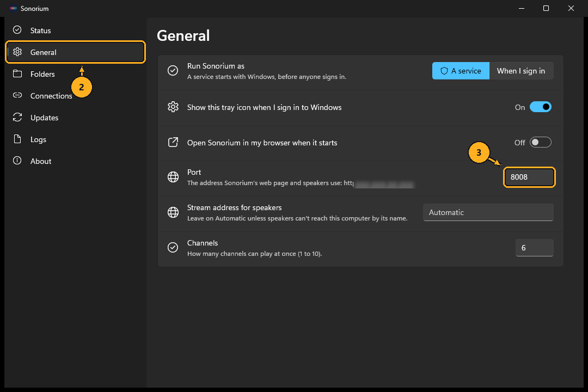Click the 'Run Sonorium as' label
The width and height of the screenshot is (588, 392).
216,66
